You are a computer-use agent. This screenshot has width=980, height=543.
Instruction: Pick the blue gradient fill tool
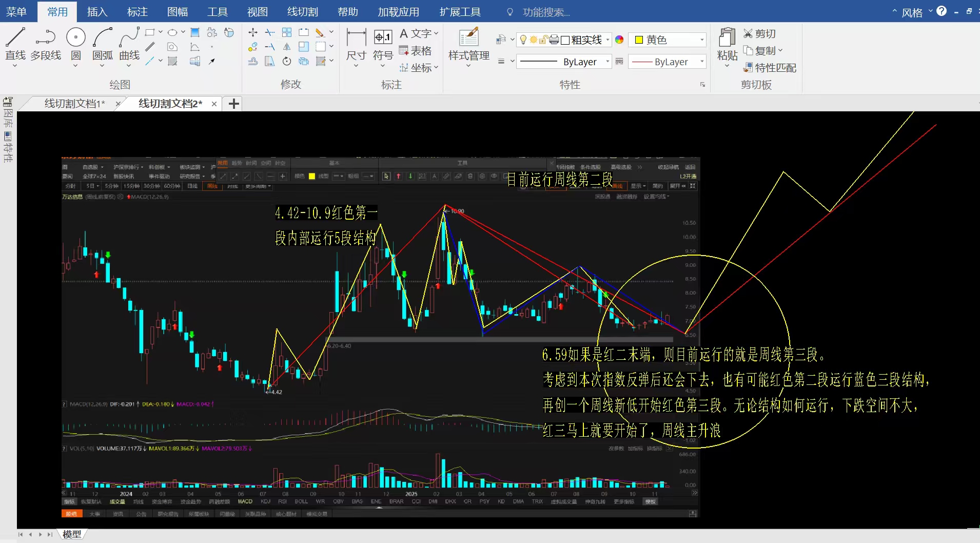(x=195, y=32)
